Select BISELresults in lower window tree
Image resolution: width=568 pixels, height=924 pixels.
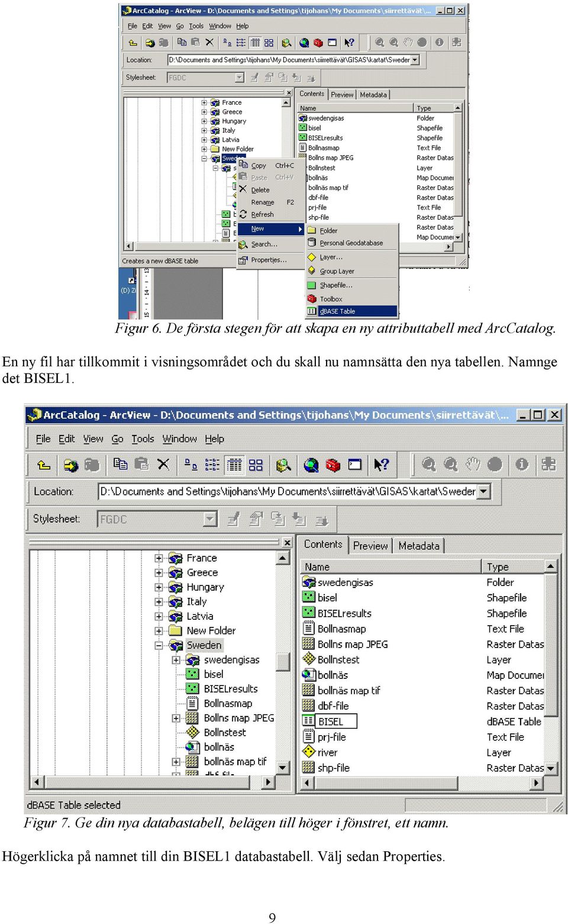(x=231, y=689)
